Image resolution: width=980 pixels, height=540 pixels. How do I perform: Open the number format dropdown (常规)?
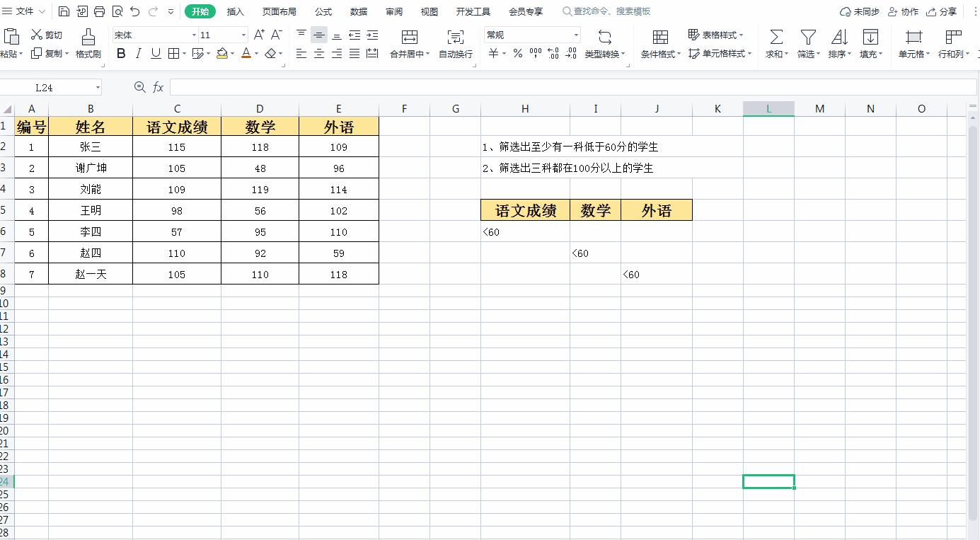click(x=576, y=35)
